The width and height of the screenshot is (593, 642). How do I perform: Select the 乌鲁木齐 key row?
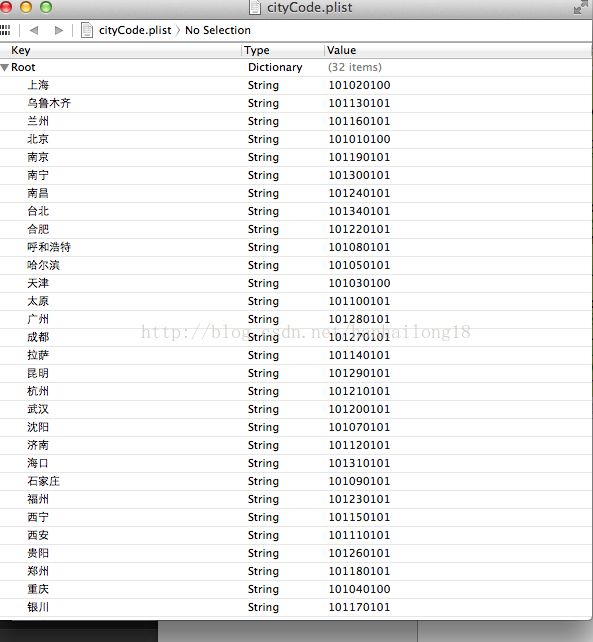point(49,103)
